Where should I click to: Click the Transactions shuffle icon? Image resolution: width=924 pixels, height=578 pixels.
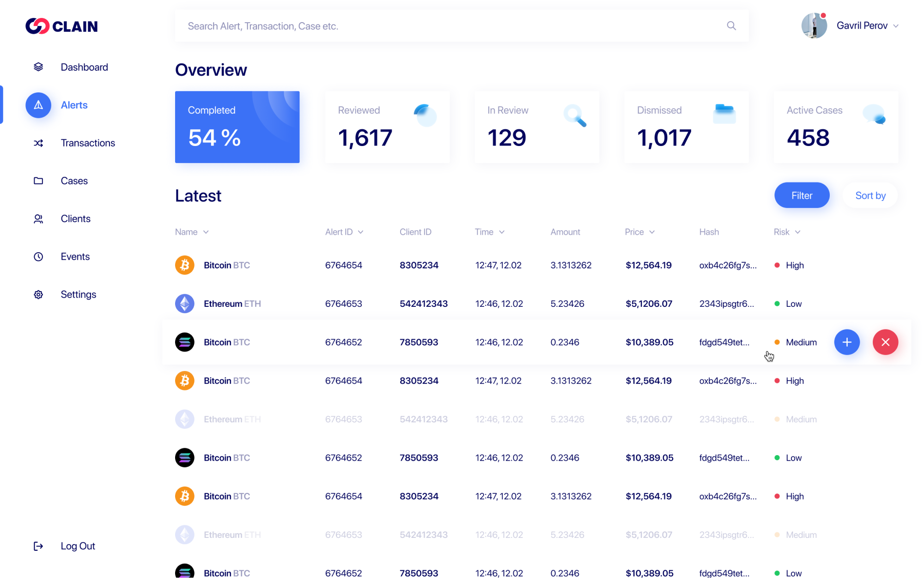click(38, 143)
